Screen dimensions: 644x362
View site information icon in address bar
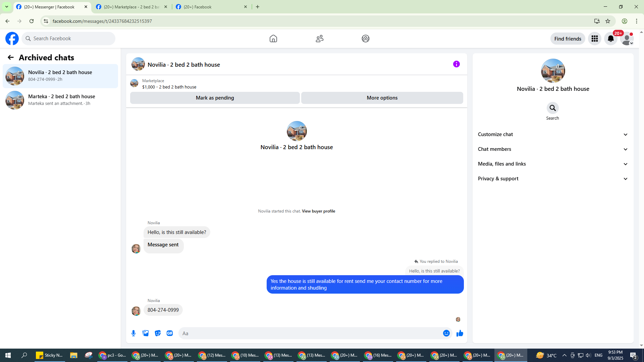click(x=46, y=21)
